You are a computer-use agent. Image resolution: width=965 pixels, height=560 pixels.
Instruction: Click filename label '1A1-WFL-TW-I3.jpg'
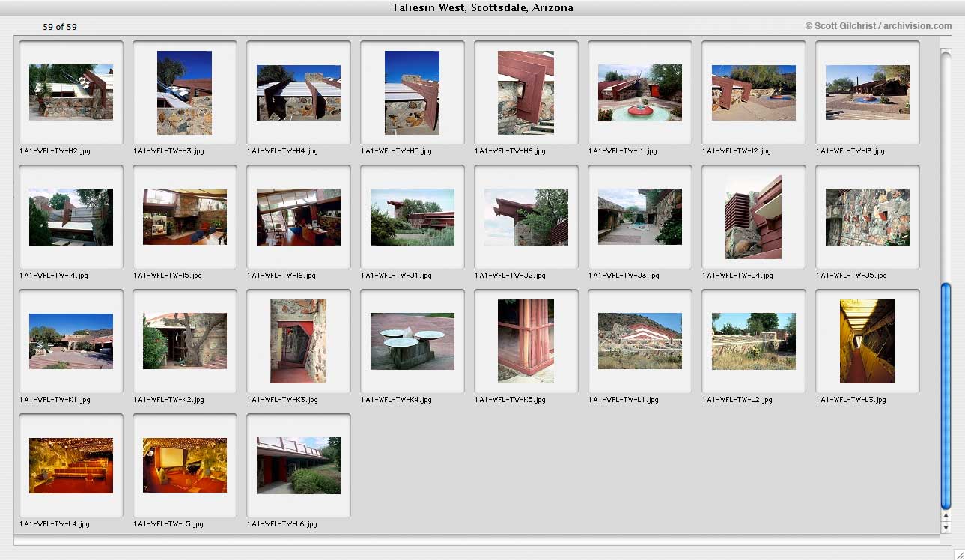tap(850, 151)
